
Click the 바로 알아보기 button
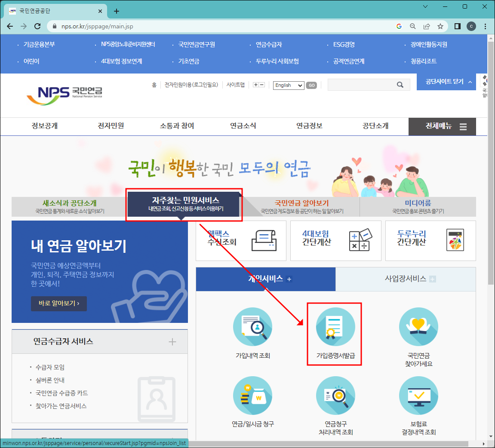click(58, 303)
